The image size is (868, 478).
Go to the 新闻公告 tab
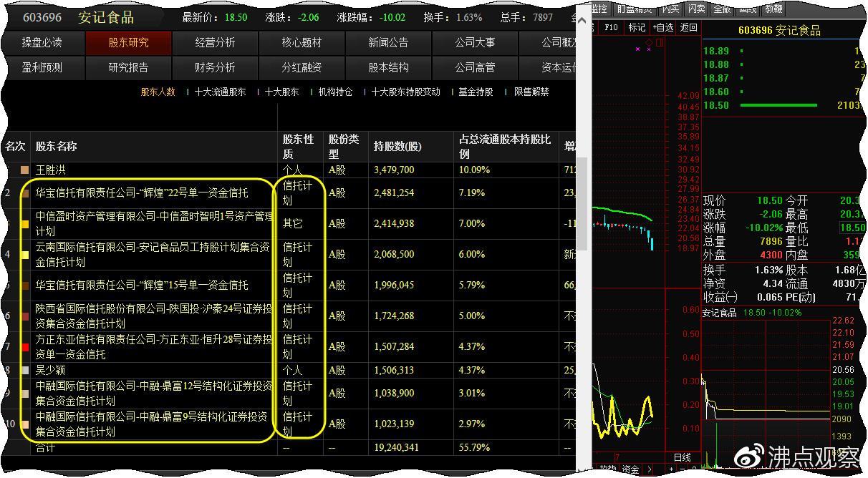click(x=389, y=43)
